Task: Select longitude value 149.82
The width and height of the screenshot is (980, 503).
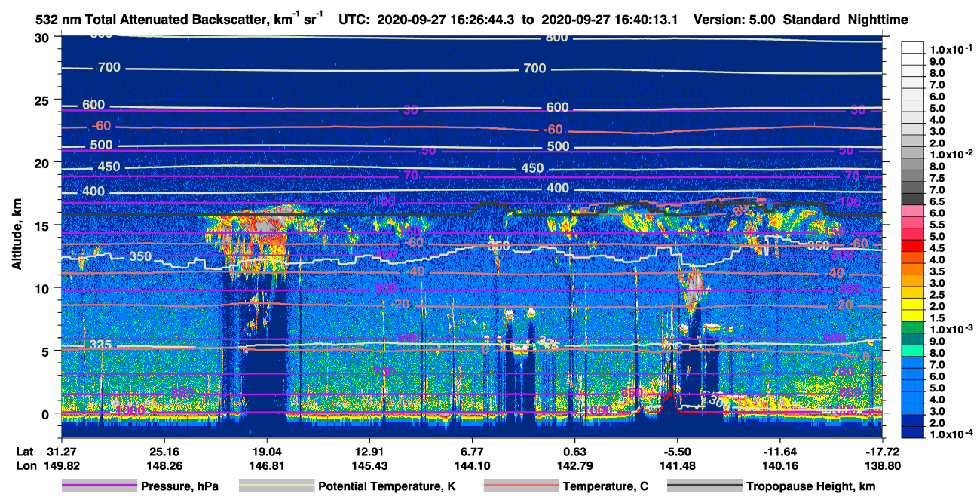Action: 61,465
